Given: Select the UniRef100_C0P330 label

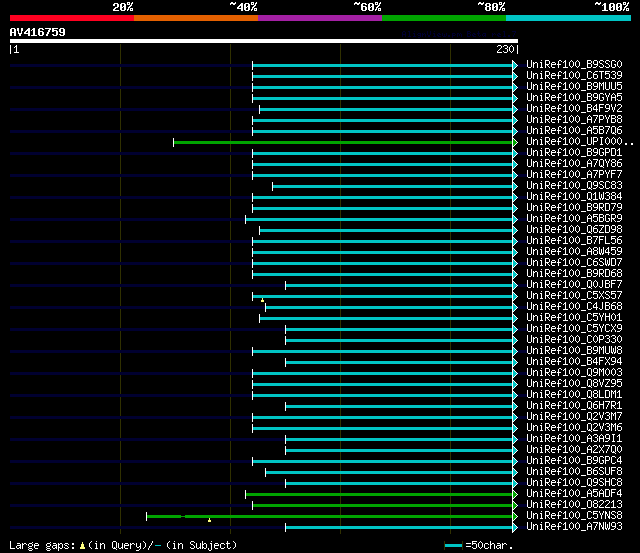Looking at the screenshot, I should click(574, 340).
